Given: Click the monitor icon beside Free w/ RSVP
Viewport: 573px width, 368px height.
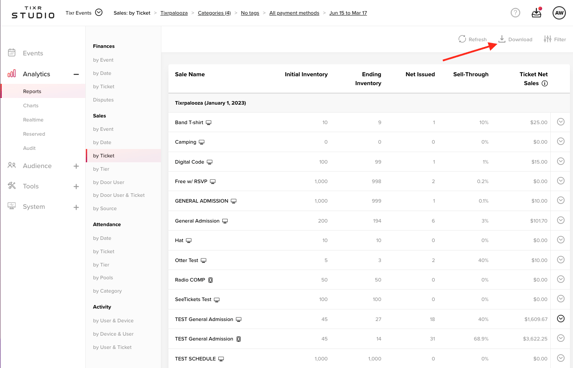Looking at the screenshot, I should coord(213,182).
